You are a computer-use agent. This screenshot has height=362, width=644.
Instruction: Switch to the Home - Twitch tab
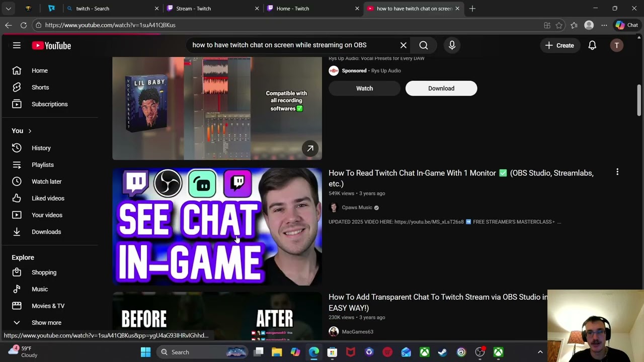[x=312, y=9]
